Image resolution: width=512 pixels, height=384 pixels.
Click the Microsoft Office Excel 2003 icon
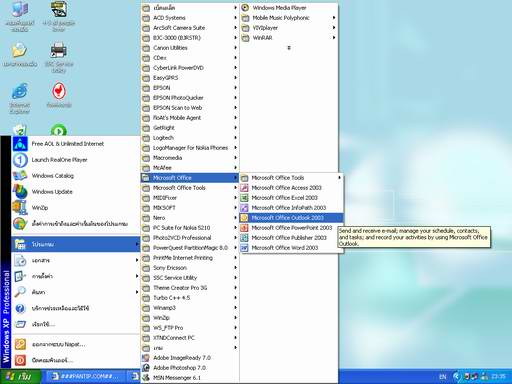tap(244, 198)
